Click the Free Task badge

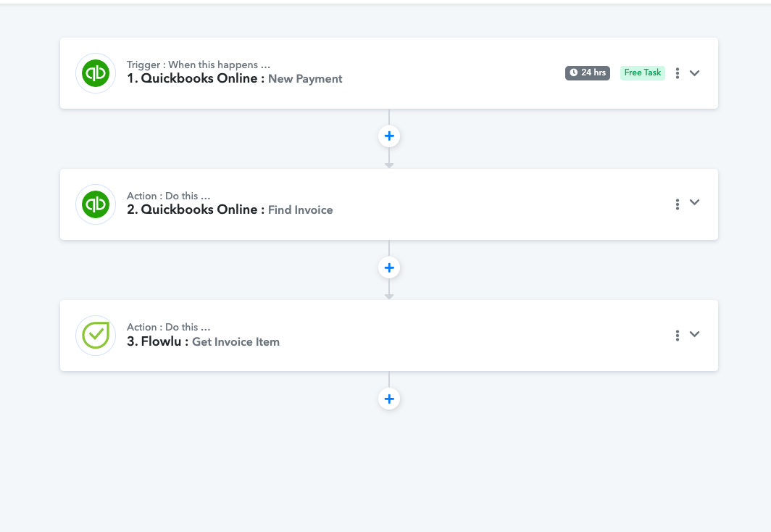pos(642,72)
